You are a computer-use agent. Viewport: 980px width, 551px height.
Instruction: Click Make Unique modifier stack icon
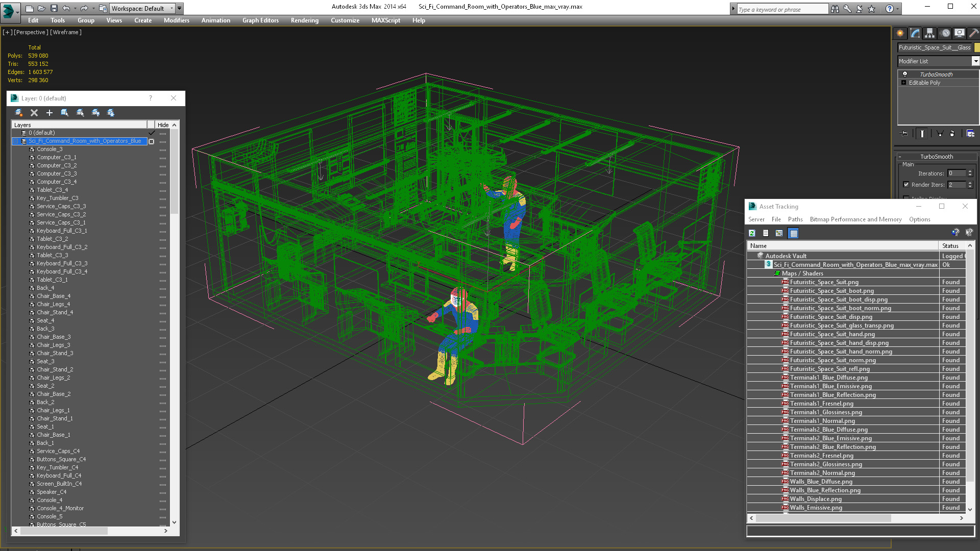[940, 134]
